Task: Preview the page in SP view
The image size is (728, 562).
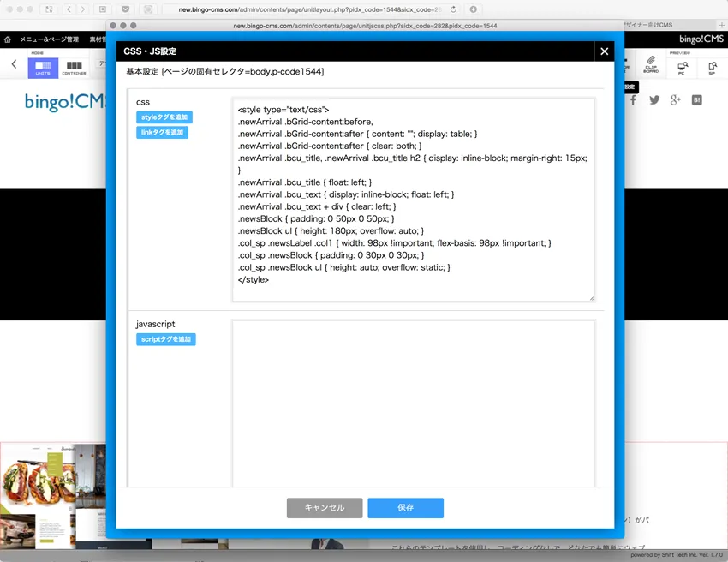Action: pos(712,68)
